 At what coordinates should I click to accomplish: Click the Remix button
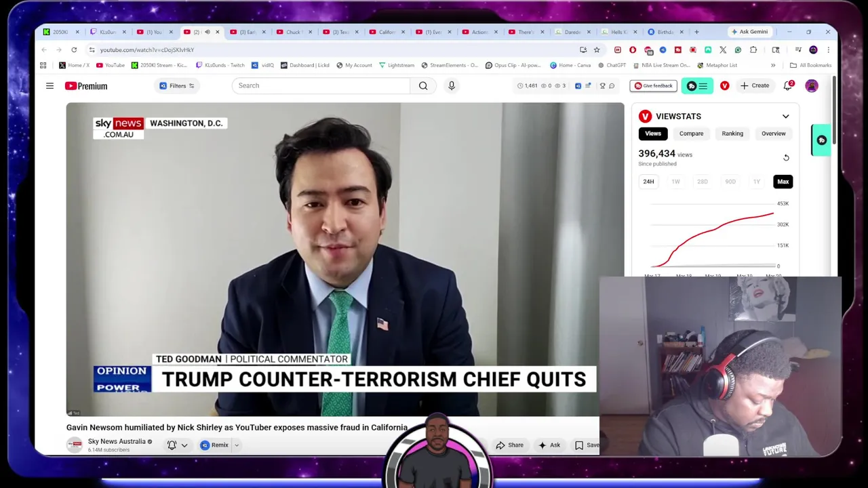(x=214, y=445)
